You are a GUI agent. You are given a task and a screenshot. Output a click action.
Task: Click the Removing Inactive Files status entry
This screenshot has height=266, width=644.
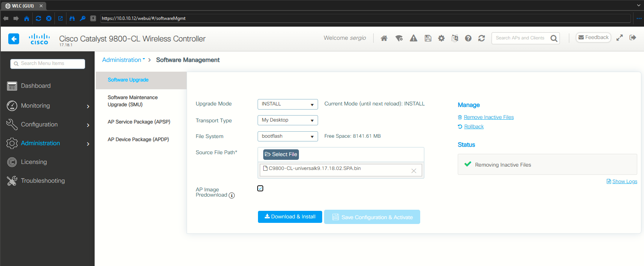(547, 165)
